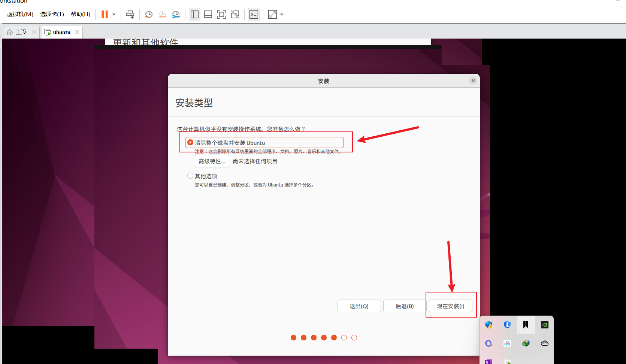Click the 高级特性... button
The image size is (626, 364).
coord(212,161)
